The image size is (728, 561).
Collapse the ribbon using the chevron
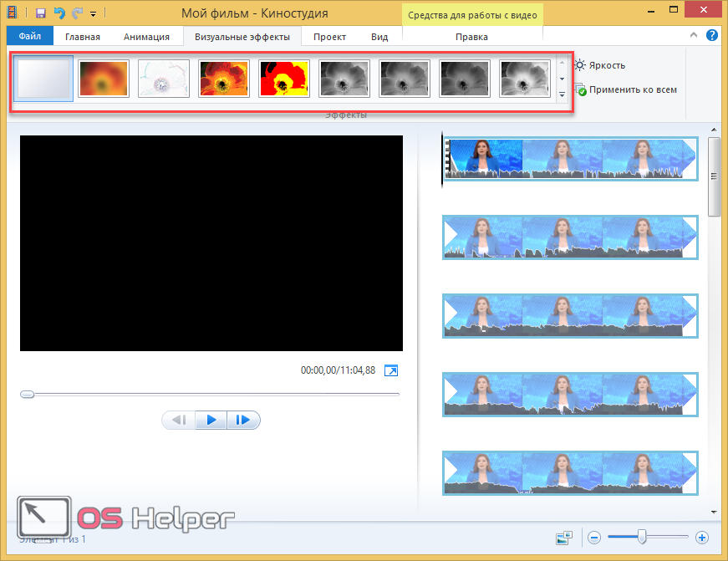click(694, 36)
